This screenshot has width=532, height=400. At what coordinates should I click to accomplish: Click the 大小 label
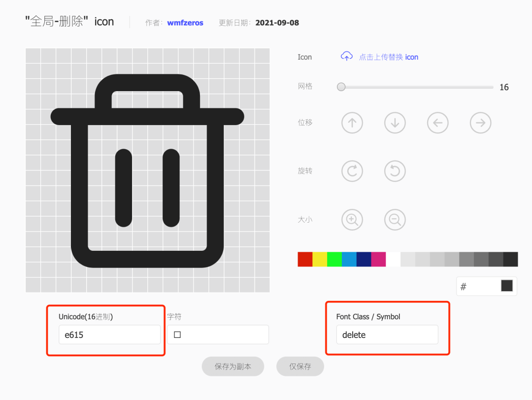tap(305, 220)
